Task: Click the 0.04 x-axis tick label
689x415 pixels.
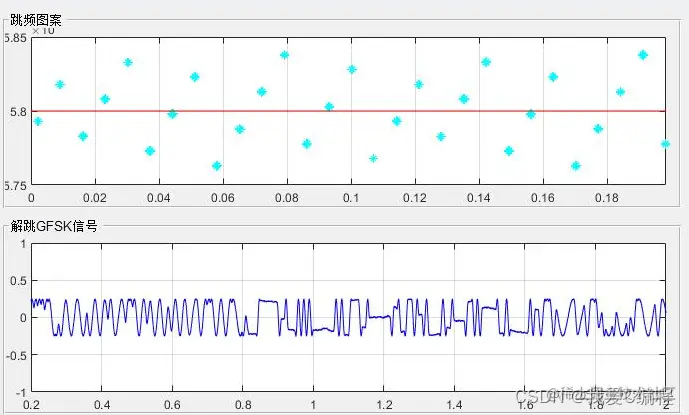Action: [x=159, y=198]
